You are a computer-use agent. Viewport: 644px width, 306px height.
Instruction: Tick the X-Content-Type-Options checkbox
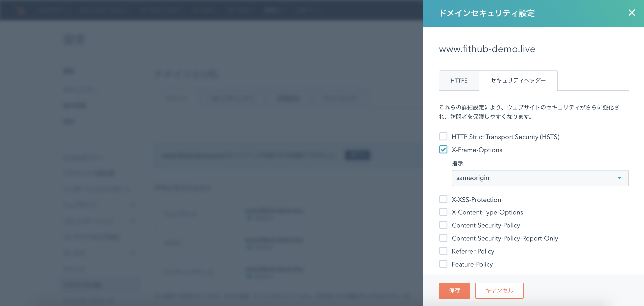coord(443,212)
